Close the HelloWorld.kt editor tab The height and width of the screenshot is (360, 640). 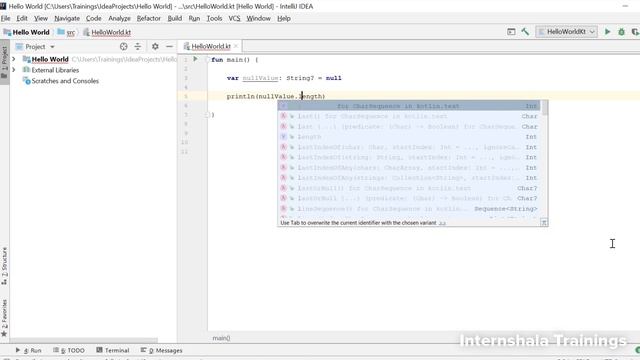[x=236, y=46]
